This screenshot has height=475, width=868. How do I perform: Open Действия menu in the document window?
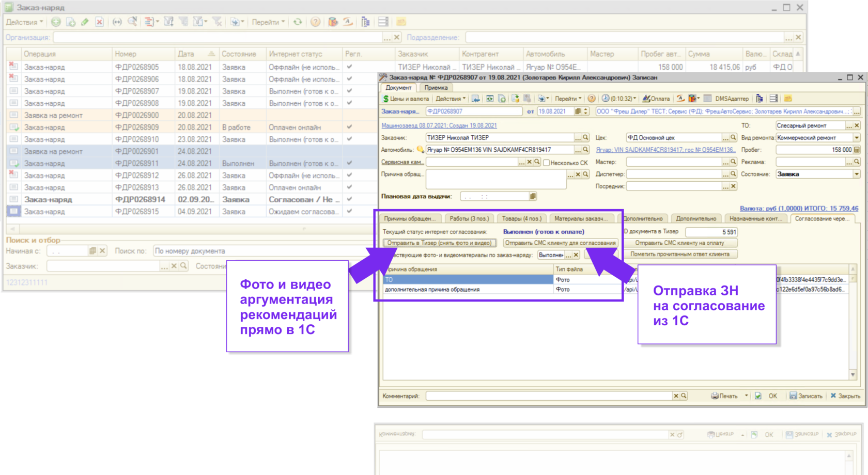pos(451,99)
